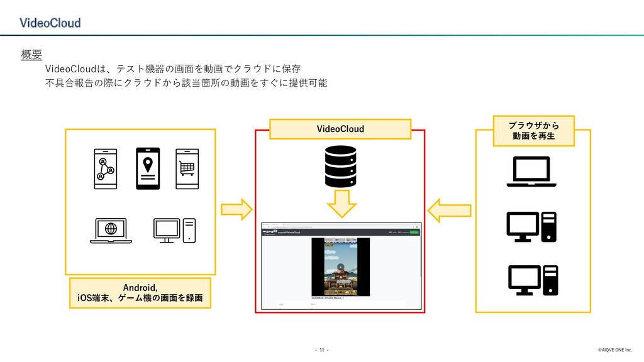Click the sentence starting '不具合報告の際に'

[x=186, y=83]
